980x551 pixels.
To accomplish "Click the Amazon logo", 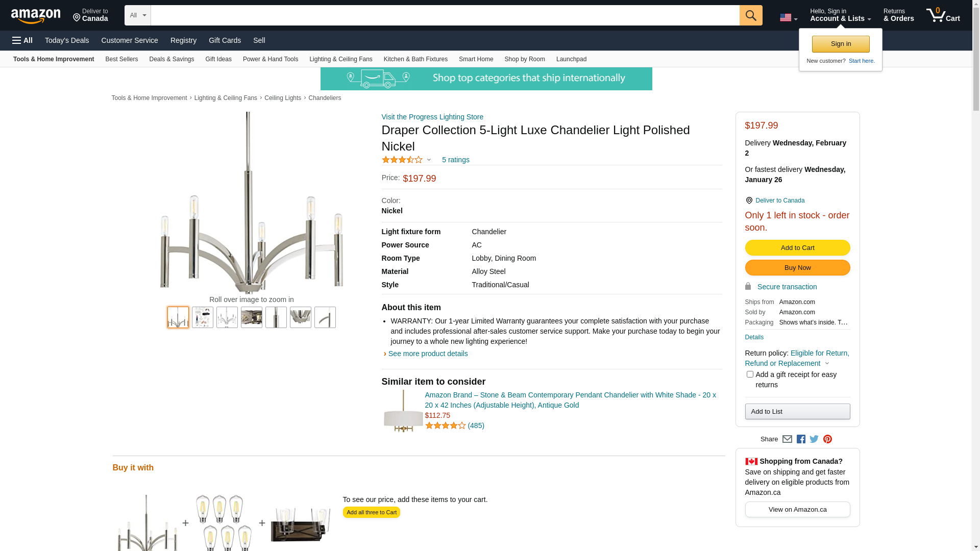I will 36,16.
